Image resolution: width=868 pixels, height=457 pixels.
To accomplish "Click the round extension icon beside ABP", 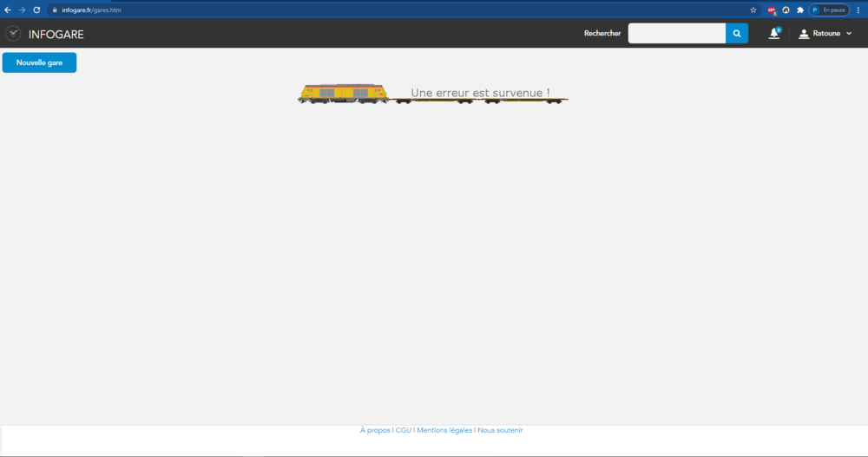I will tap(786, 10).
